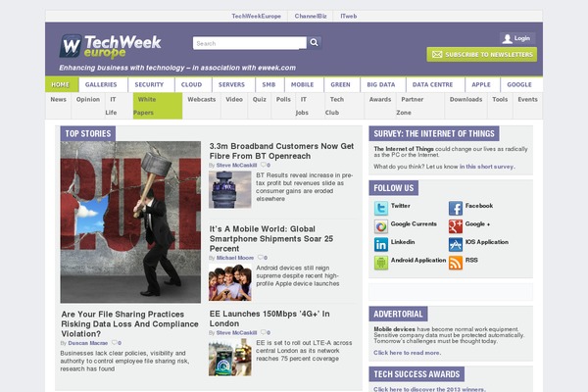This screenshot has width=588, height=392.
Task: Open Events submenu item
Action: (x=527, y=99)
